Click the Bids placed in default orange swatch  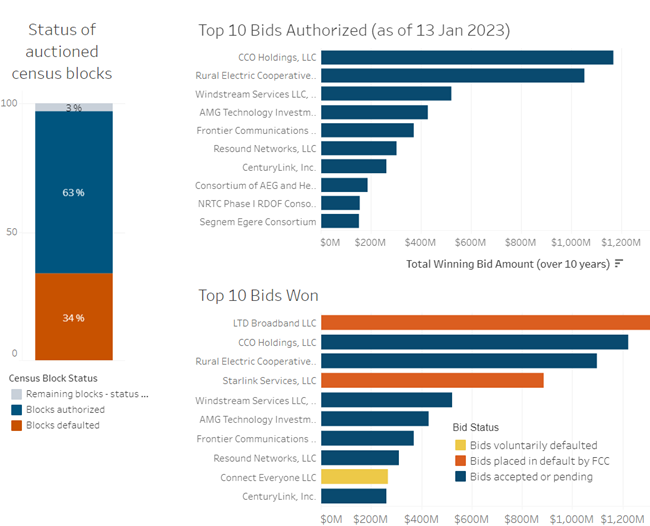tap(460, 461)
